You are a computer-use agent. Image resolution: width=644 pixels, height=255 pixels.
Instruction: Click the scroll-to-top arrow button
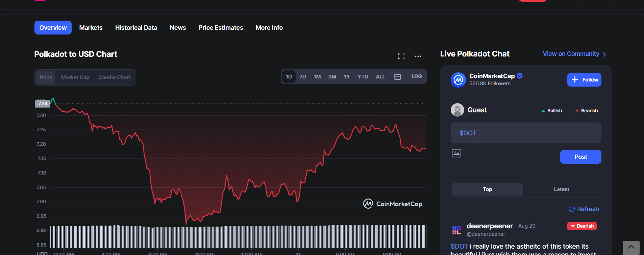(x=631, y=247)
